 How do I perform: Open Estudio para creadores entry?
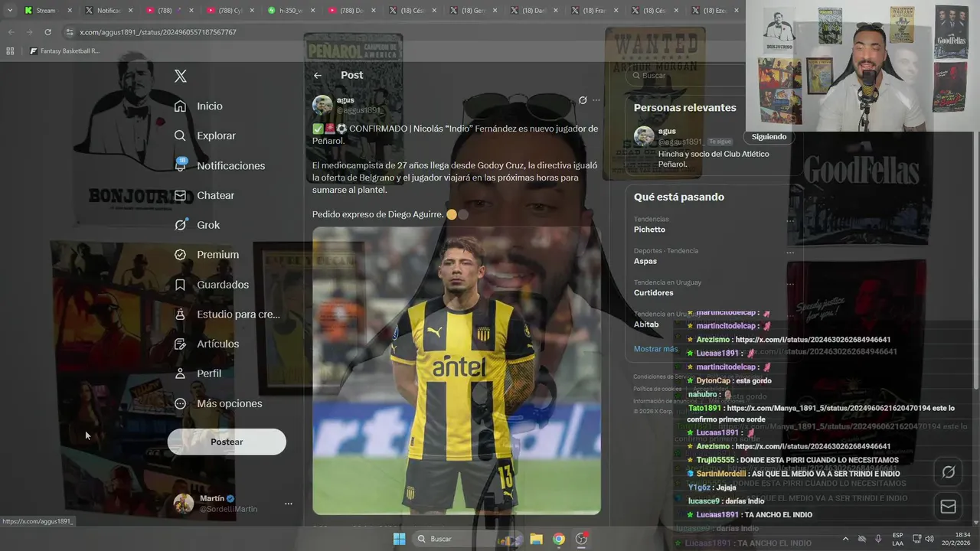pos(227,314)
